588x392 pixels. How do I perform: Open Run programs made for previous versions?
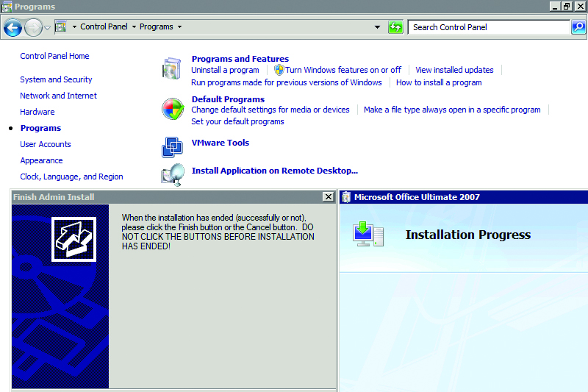(x=287, y=82)
